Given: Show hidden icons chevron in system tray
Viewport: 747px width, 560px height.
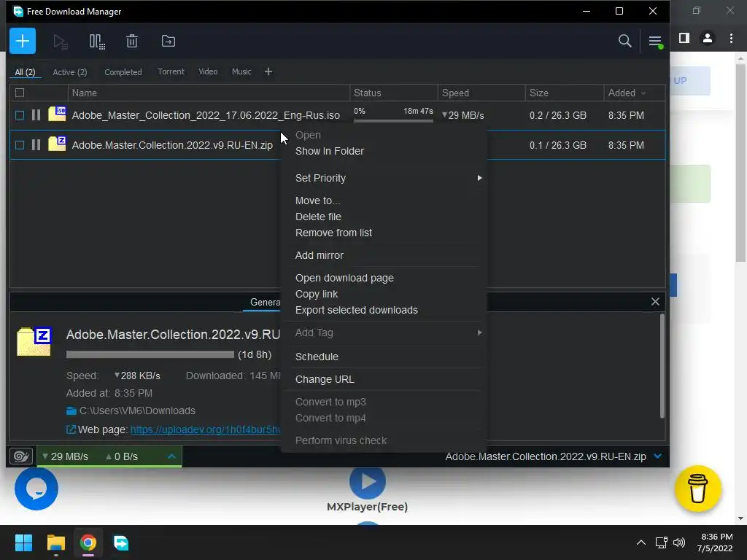Looking at the screenshot, I should 641,542.
